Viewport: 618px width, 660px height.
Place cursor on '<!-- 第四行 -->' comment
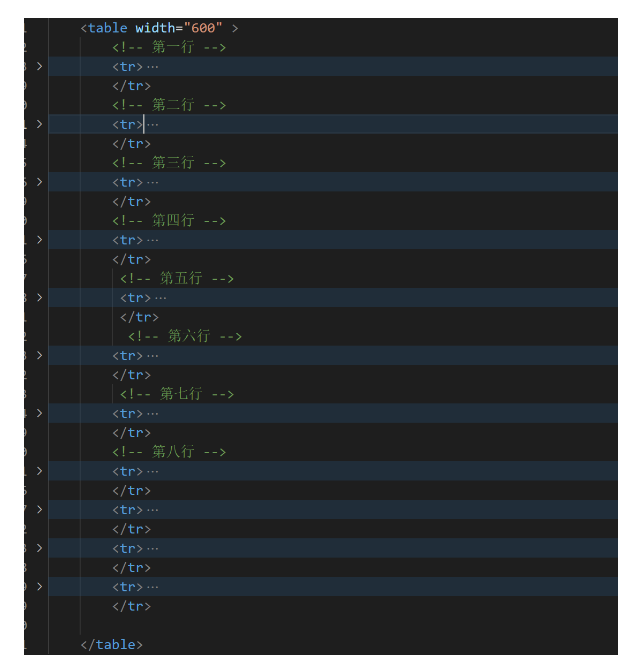click(169, 221)
